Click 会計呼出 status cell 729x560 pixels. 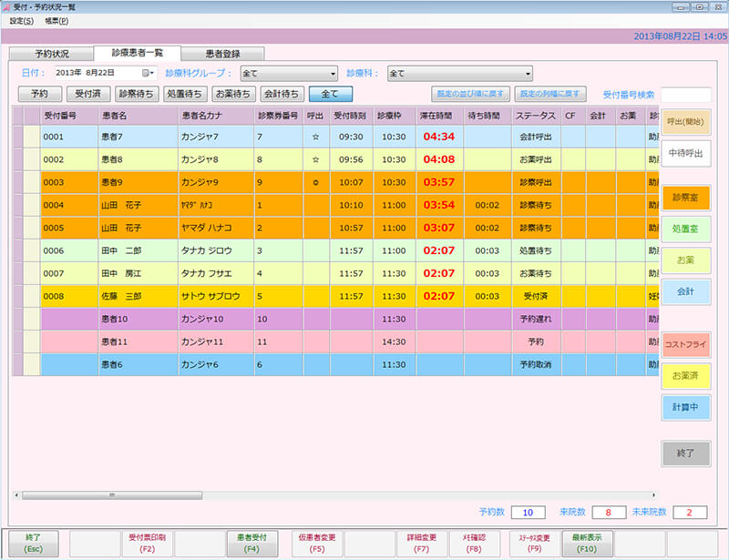[536, 137]
